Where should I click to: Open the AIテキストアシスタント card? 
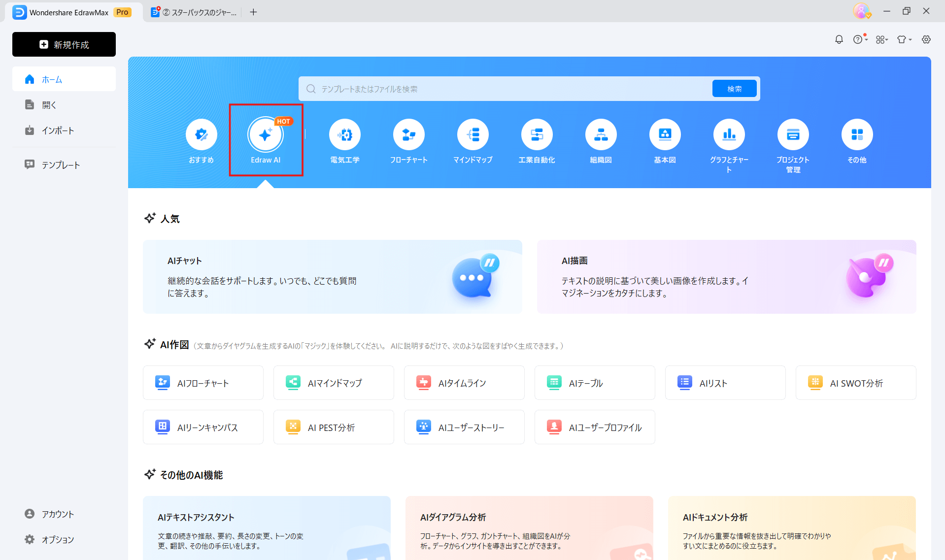coord(267,528)
